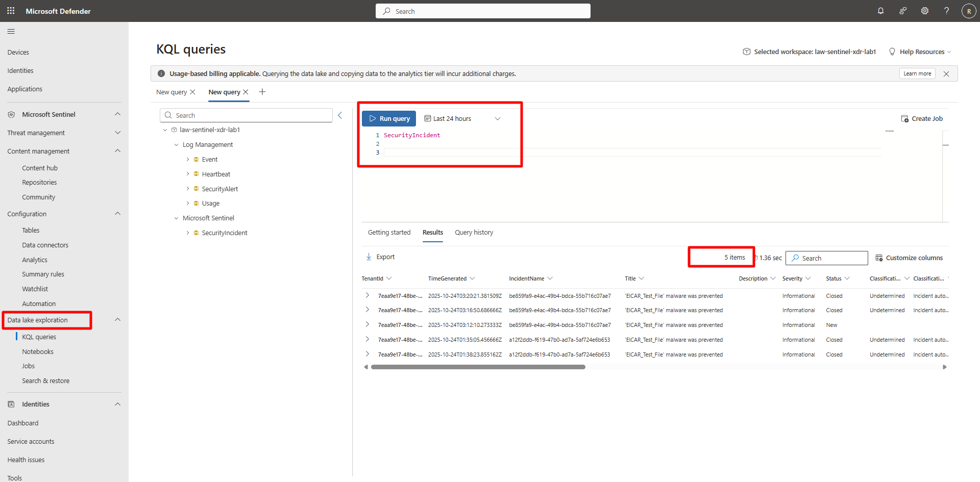Screen dimensions: 980x482
Task: Select the Results tab
Action: pyautogui.click(x=433, y=232)
